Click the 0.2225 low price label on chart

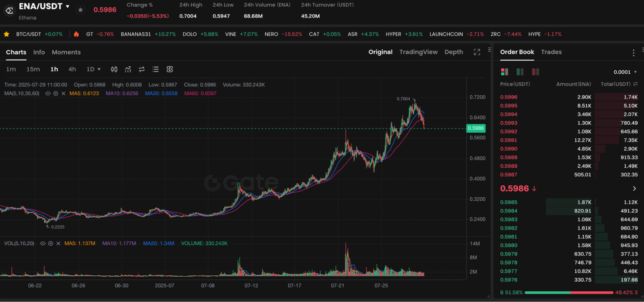pyautogui.click(x=58, y=227)
